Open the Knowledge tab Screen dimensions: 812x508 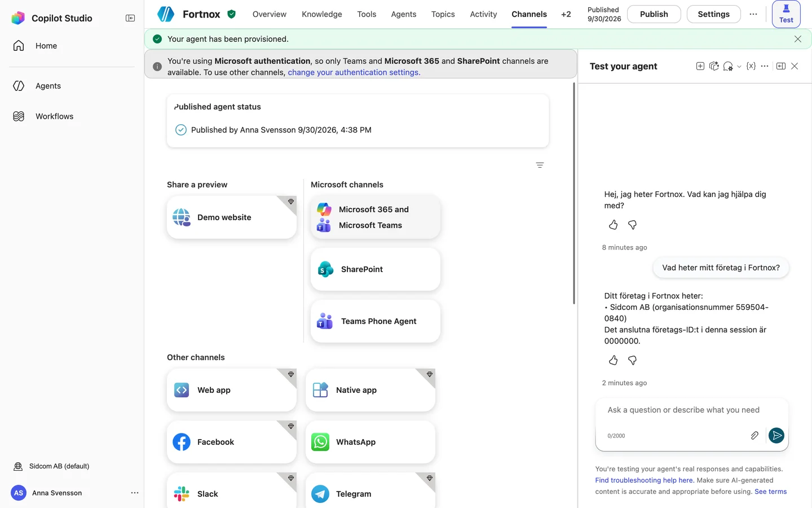click(x=322, y=14)
